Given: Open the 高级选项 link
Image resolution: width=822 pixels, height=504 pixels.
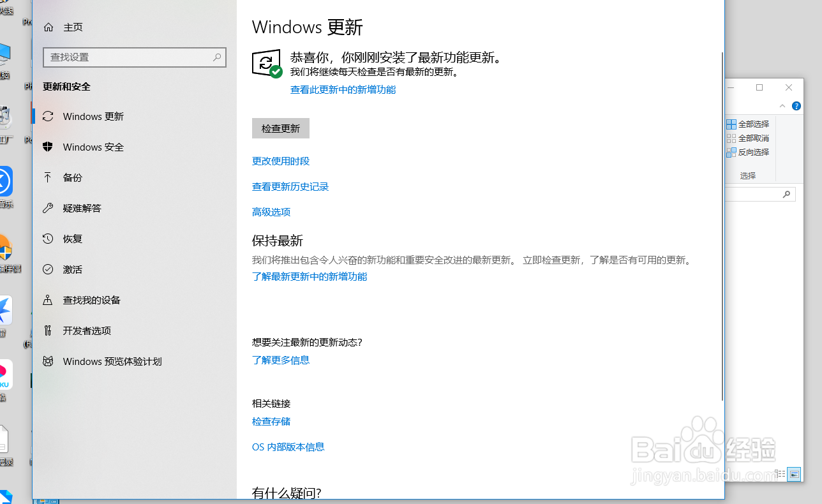Looking at the screenshot, I should point(271,212).
